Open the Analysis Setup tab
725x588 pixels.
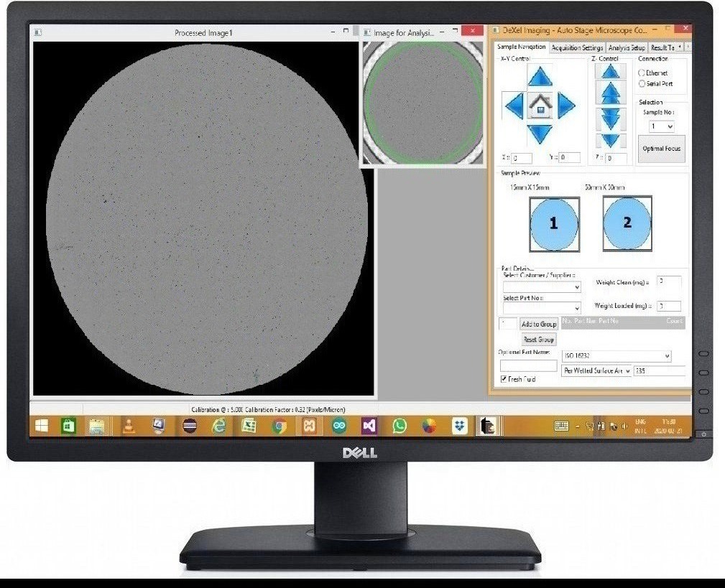[x=627, y=48]
